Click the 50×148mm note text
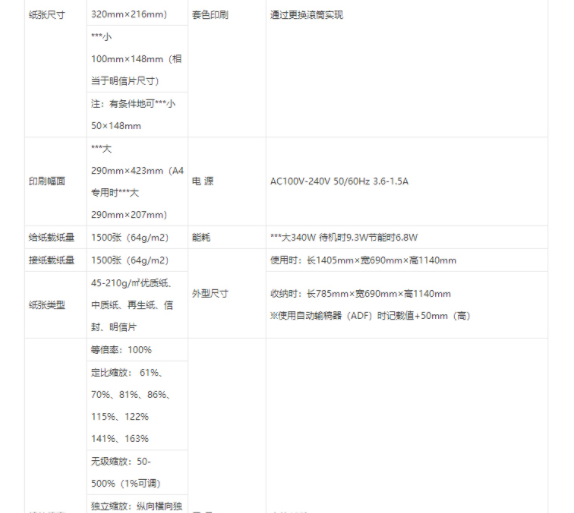This screenshot has width=574, height=513. 116,126
